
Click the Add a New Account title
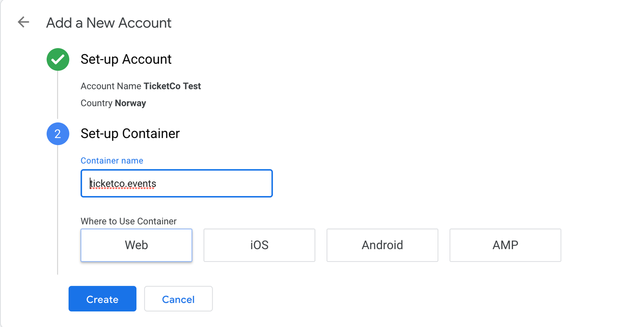pos(109,23)
